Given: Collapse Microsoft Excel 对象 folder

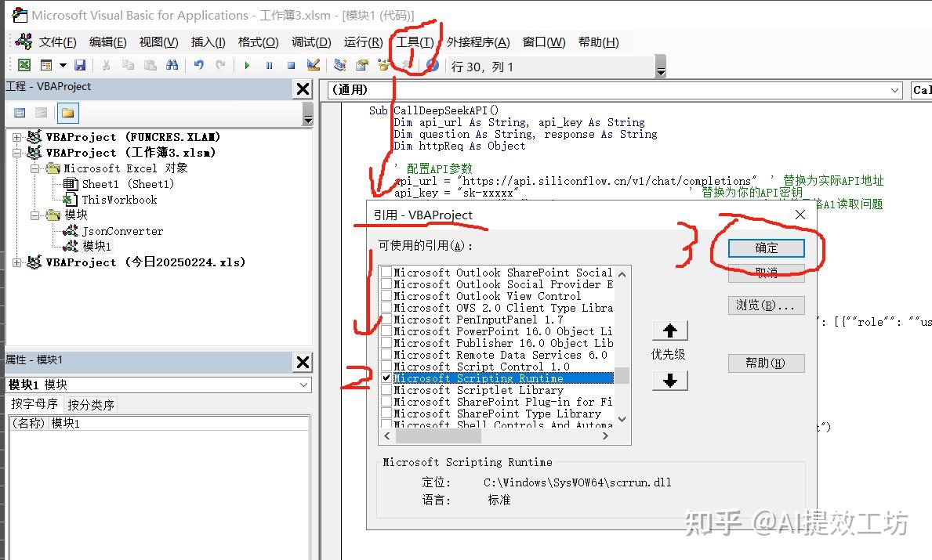Looking at the screenshot, I should 35,168.
